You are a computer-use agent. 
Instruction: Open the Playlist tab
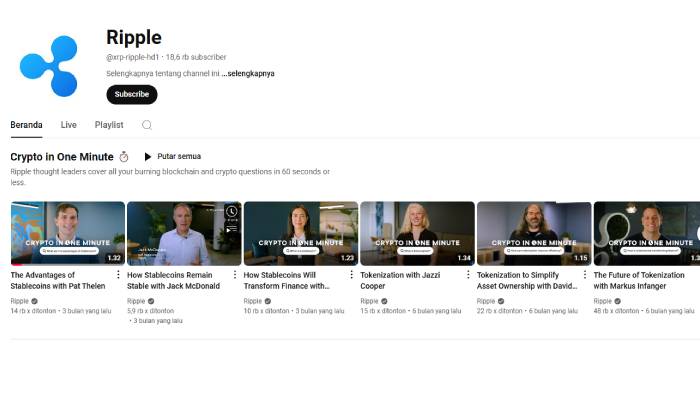pyautogui.click(x=109, y=125)
